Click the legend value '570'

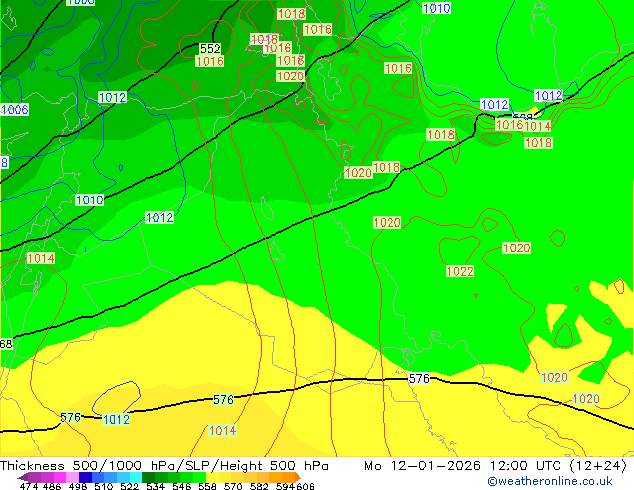tap(233, 486)
